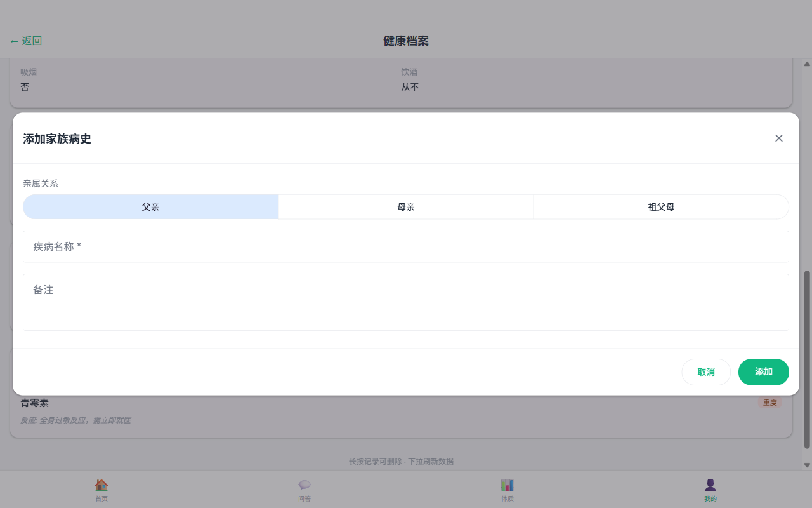This screenshot has width=812, height=508.
Task: Click the 吸烟 field value 否
Action: click(x=25, y=87)
